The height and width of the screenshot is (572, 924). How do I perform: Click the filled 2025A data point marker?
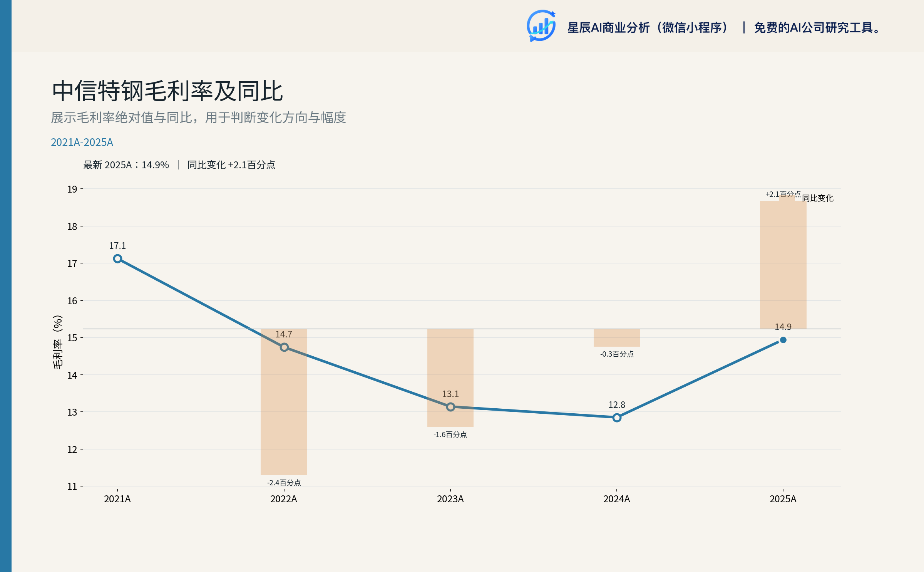click(783, 340)
